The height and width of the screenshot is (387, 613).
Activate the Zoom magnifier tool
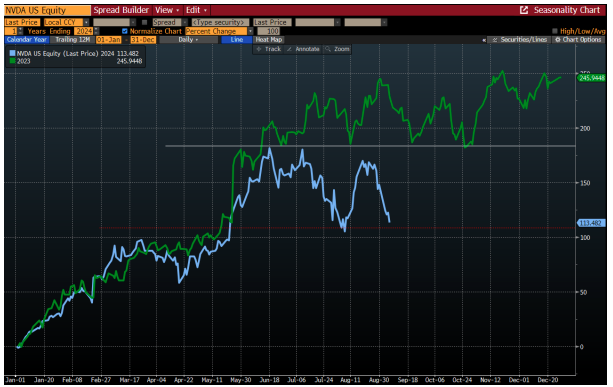click(x=337, y=49)
